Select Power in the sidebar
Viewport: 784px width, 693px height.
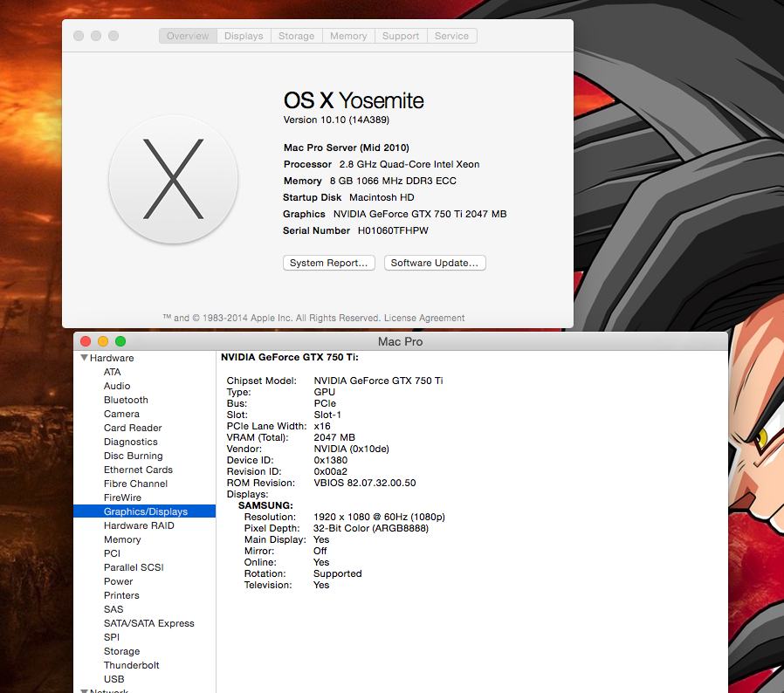pos(119,581)
